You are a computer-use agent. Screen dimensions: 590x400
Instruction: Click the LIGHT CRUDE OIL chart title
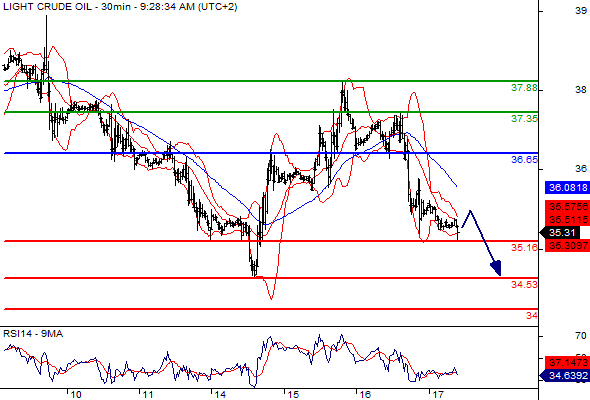[x=120, y=7]
